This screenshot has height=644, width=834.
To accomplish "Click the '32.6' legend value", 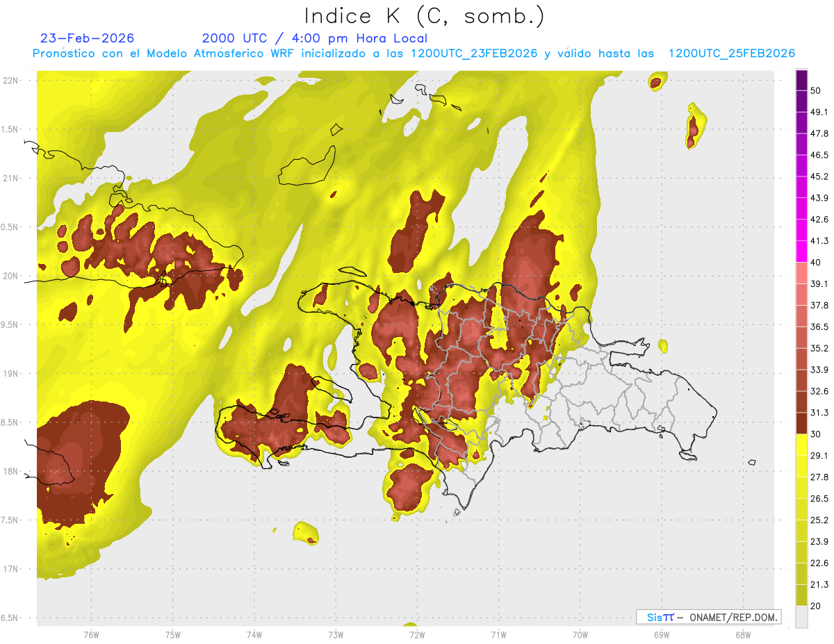I will (x=819, y=391).
